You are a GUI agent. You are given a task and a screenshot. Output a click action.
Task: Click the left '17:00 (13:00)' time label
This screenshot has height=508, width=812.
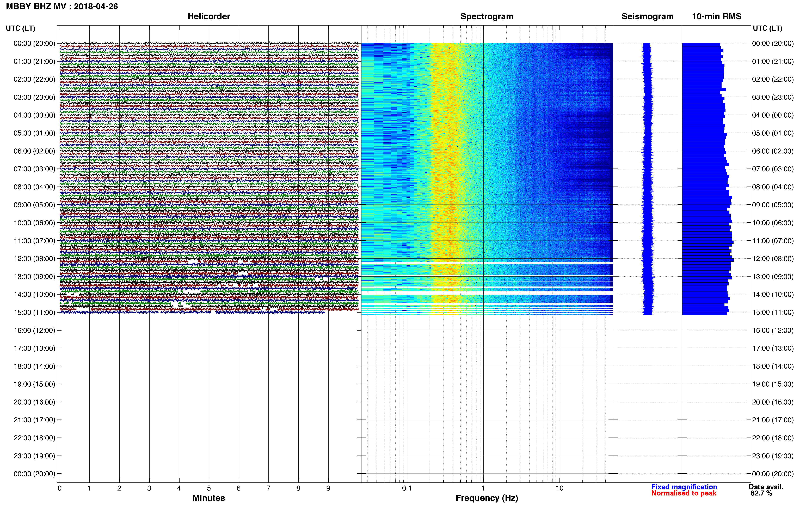tap(34, 348)
